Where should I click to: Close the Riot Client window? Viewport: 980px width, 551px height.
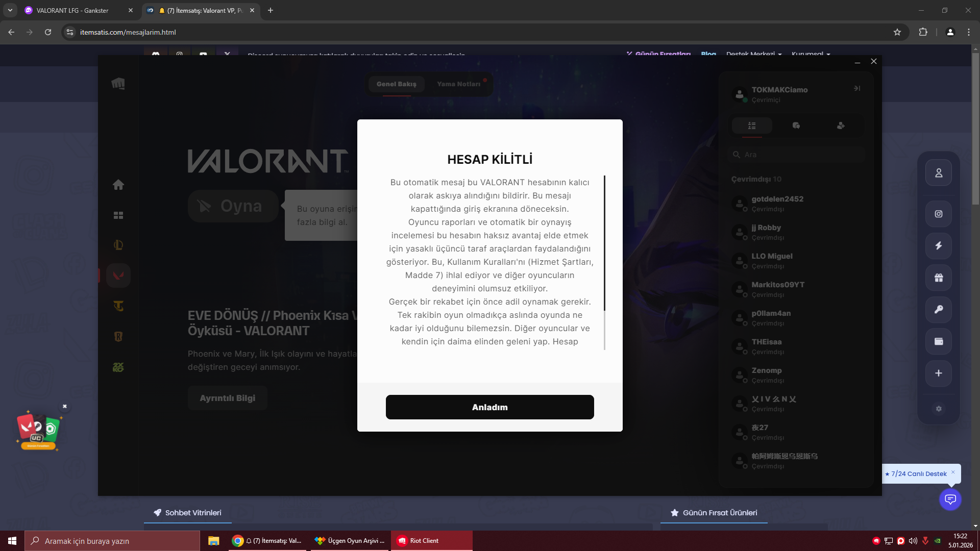click(874, 61)
